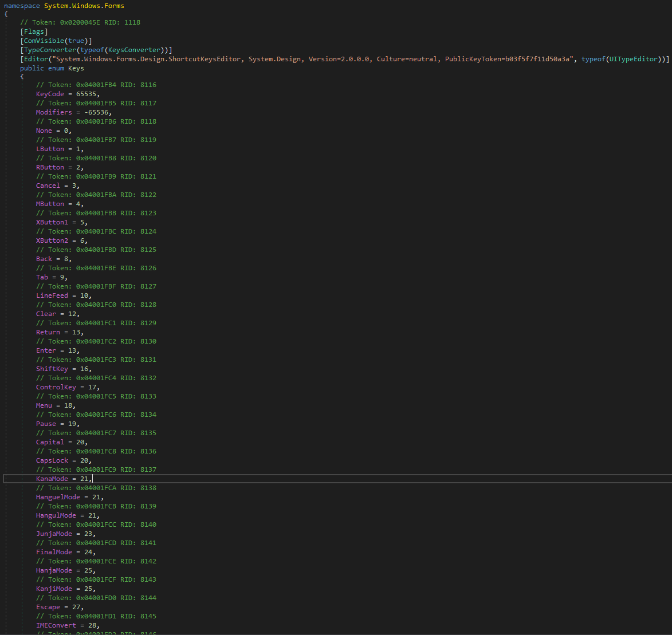The image size is (672, 635).
Task: Click the XButton2 enum member
Action: (x=52, y=241)
